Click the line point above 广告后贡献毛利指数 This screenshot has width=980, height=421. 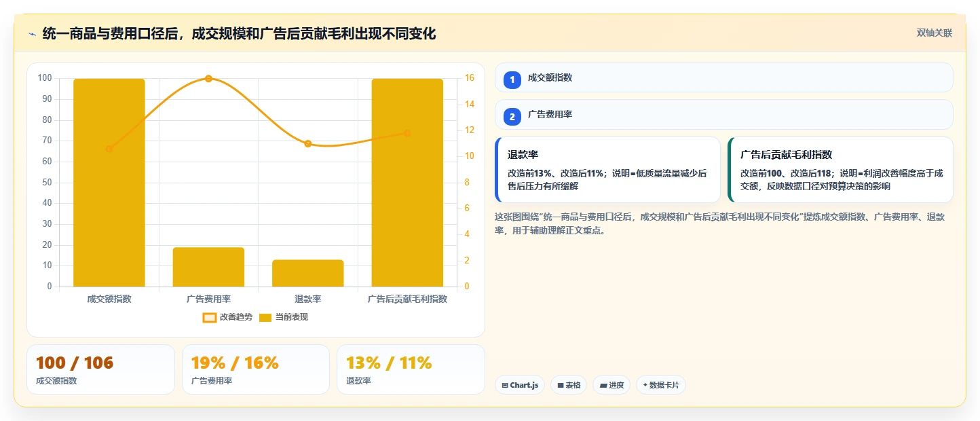tap(407, 132)
